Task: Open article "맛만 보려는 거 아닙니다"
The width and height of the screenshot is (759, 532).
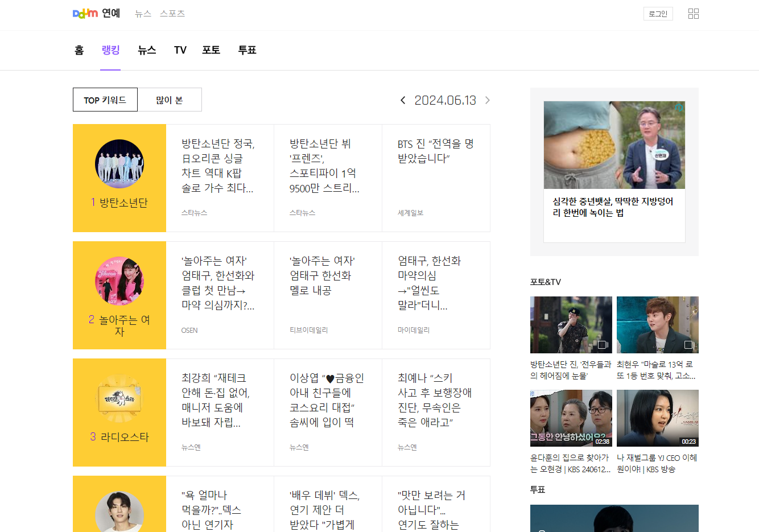Action: point(432,510)
